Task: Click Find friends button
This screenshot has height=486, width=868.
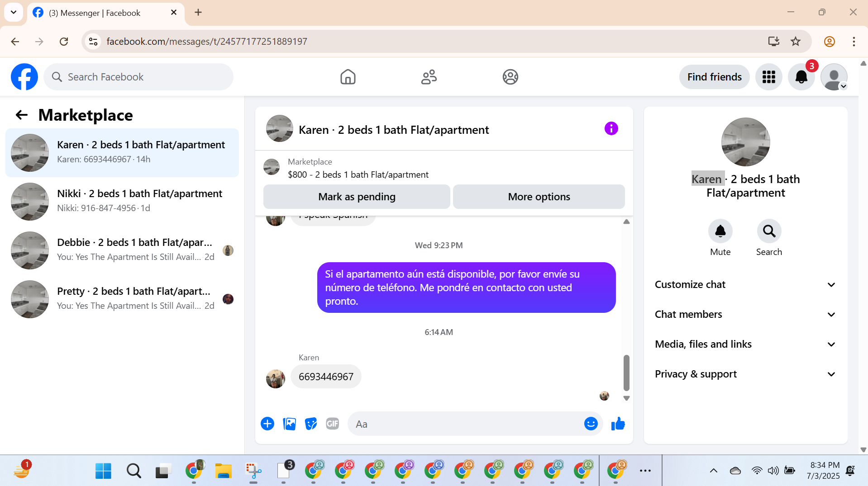Action: (714, 77)
